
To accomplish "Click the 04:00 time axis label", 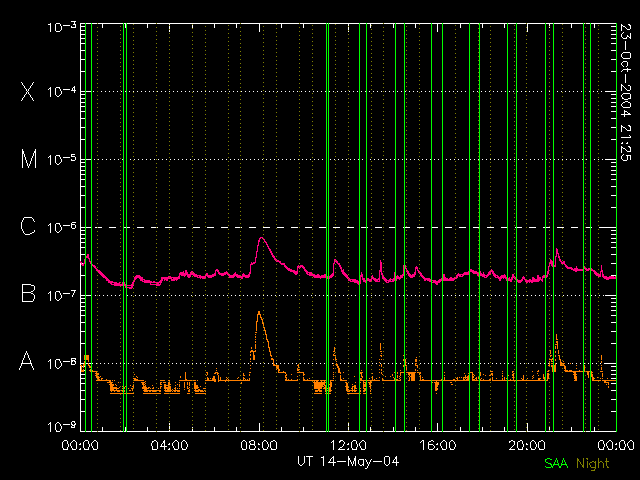I will [x=169, y=445].
